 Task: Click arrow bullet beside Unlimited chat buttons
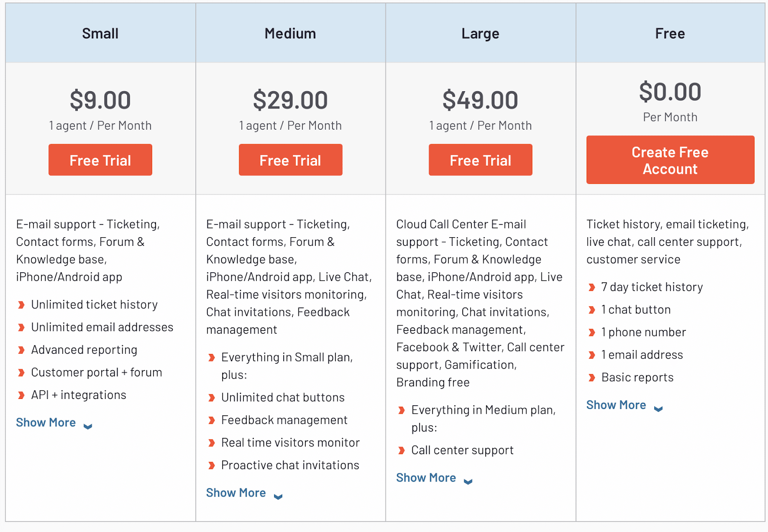click(x=211, y=398)
